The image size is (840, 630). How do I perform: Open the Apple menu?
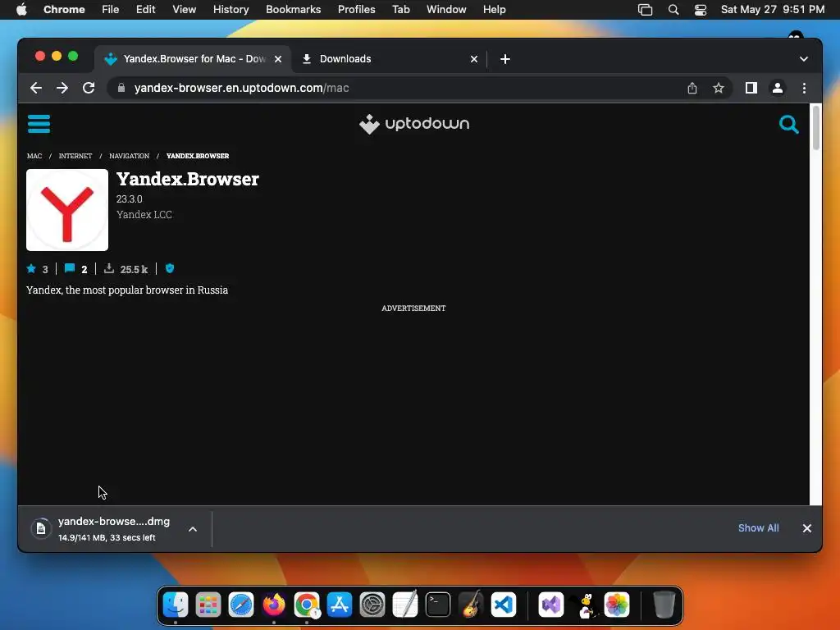click(x=21, y=10)
